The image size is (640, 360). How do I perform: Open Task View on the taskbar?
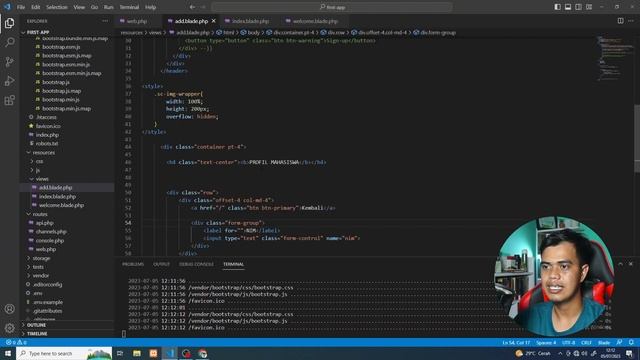pos(120,353)
